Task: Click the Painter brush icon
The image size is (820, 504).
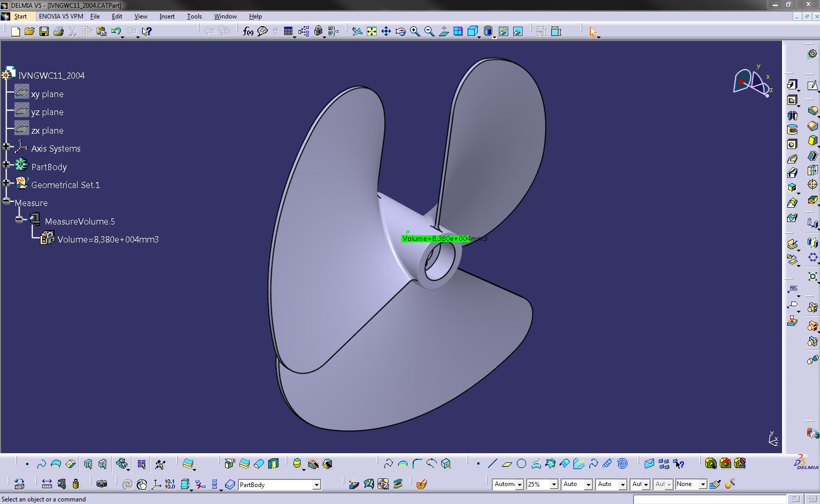Action: (x=715, y=484)
